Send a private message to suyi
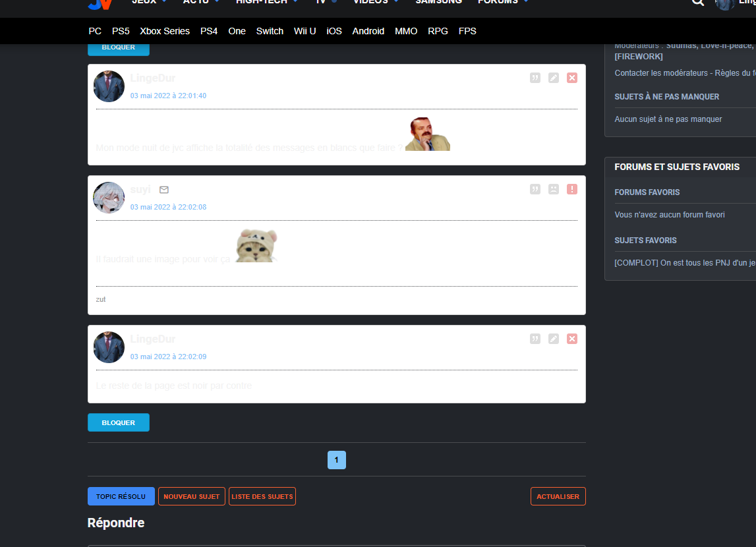 (164, 190)
